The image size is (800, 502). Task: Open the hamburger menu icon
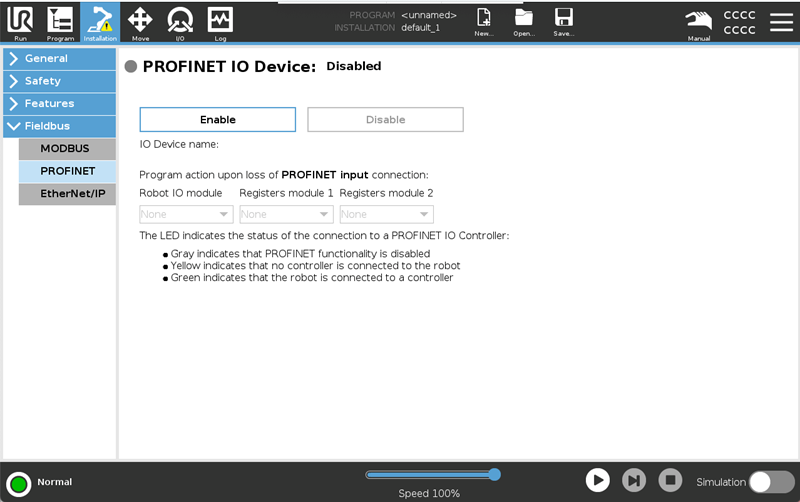coord(780,21)
